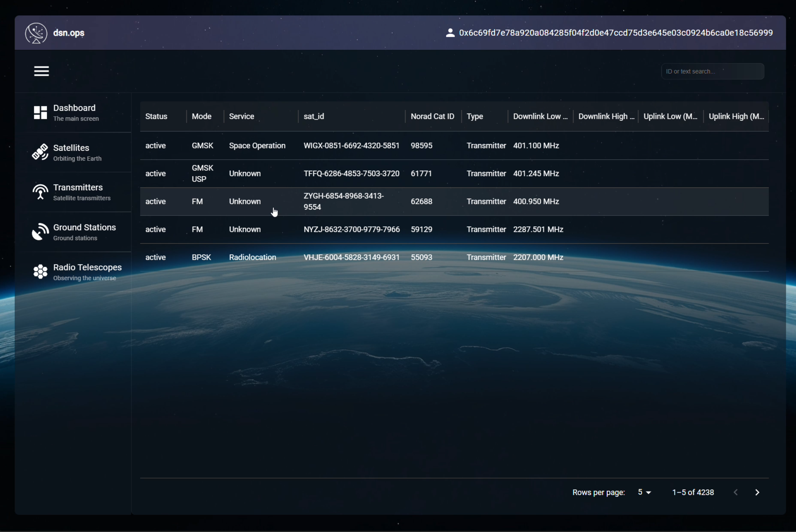Image resolution: width=796 pixels, height=532 pixels.
Task: Sort by the Downlink High column header
Action: [606, 116]
